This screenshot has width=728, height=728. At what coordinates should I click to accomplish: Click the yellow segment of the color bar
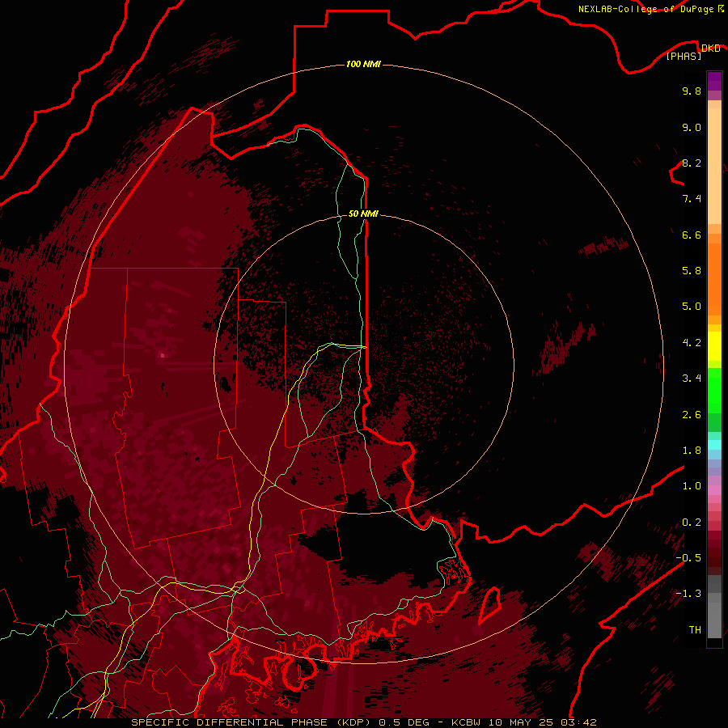tap(714, 346)
